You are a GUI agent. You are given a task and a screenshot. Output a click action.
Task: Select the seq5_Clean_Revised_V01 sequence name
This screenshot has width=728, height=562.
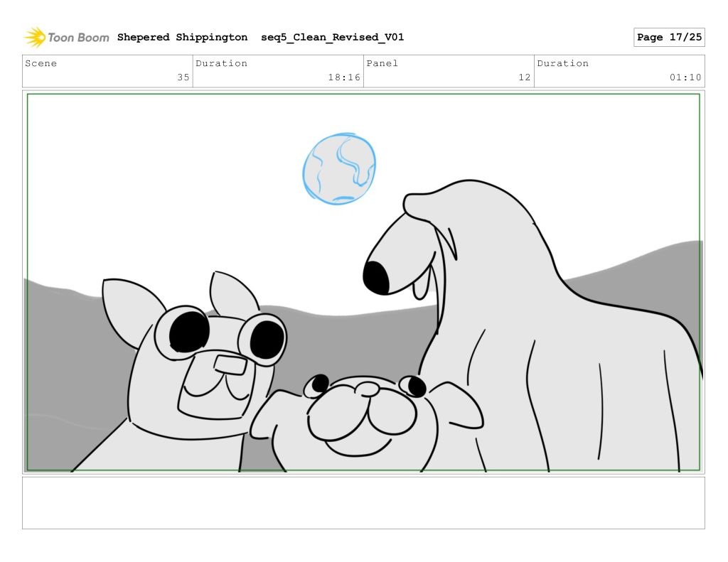pyautogui.click(x=332, y=37)
